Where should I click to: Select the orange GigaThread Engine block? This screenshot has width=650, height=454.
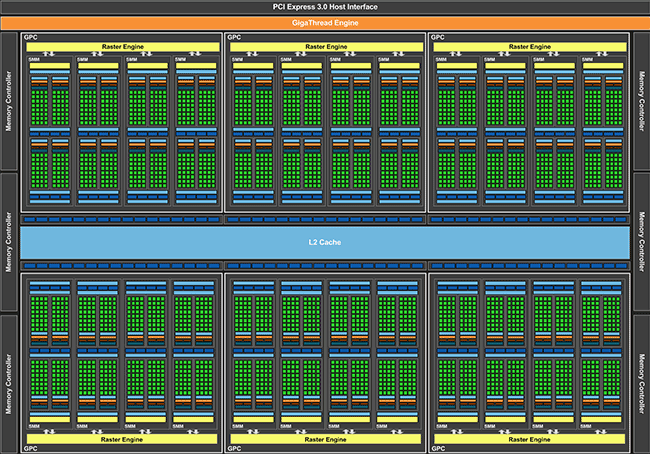click(x=325, y=22)
